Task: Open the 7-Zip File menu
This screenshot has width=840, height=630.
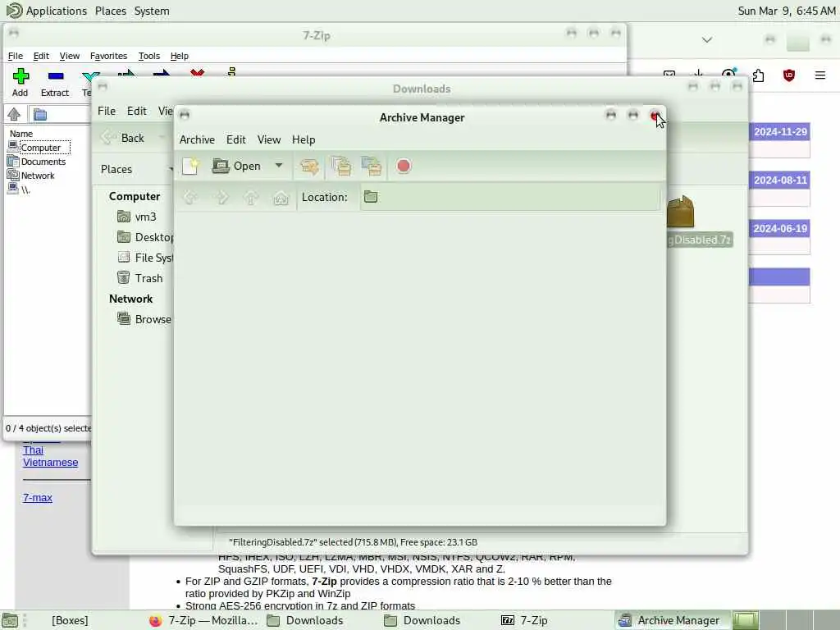Action: pos(15,56)
